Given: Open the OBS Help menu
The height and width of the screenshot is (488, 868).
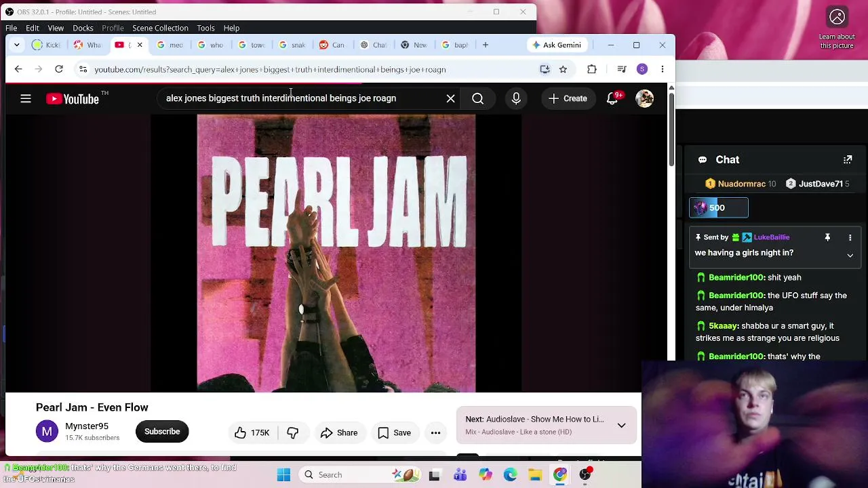Looking at the screenshot, I should (x=231, y=28).
